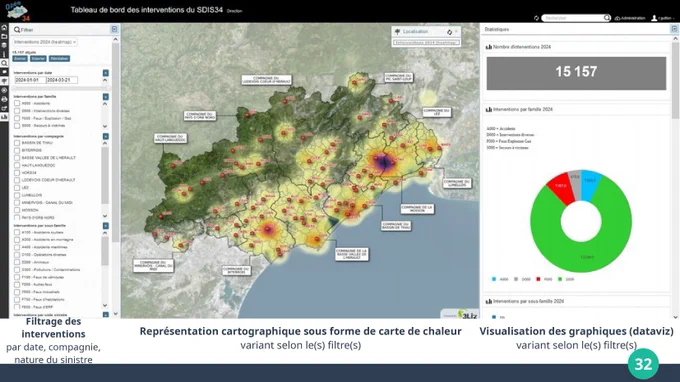Toggle the S000 green legend swatch
680x382 pixels.
click(x=560, y=279)
